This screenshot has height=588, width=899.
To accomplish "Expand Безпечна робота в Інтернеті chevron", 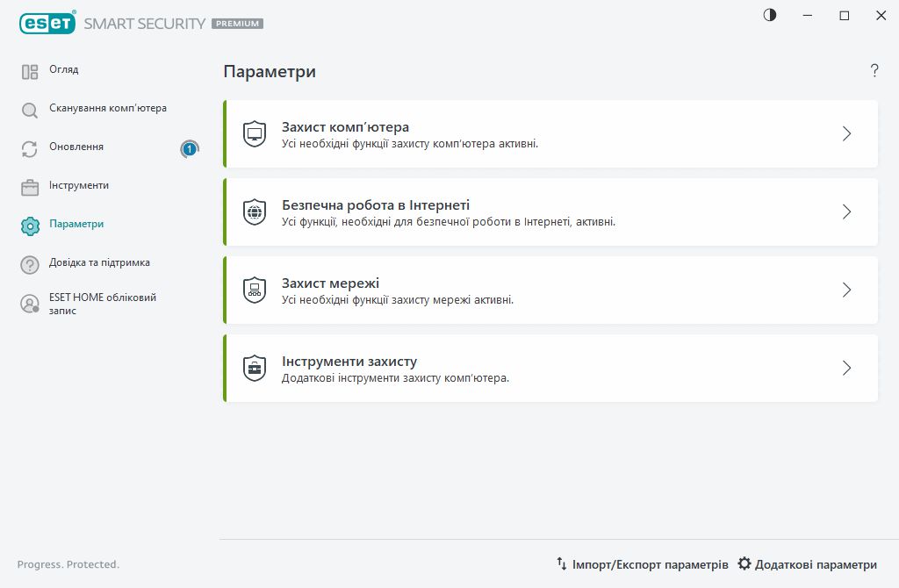I will (x=846, y=212).
